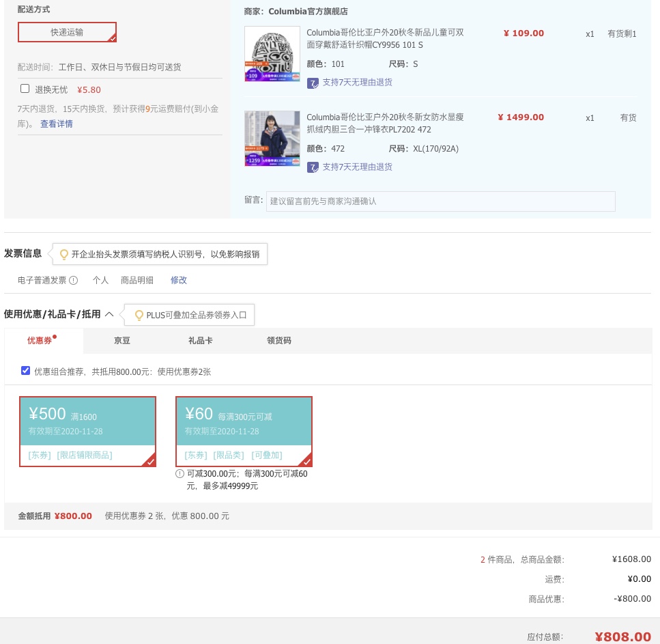The width and height of the screenshot is (660, 644).
Task: Click the 金额抵用 ¥800.00 amount
Action: (73, 516)
